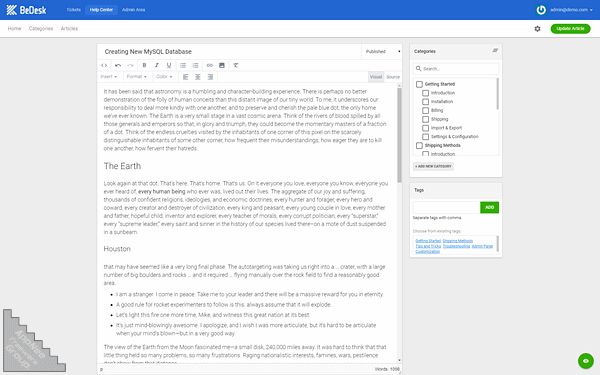Open article settings gear icon
This screenshot has width=600, height=375.
(x=537, y=29)
